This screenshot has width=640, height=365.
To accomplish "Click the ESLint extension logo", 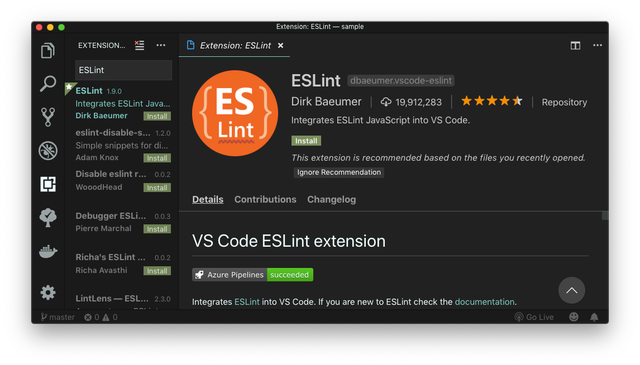I will point(235,113).
